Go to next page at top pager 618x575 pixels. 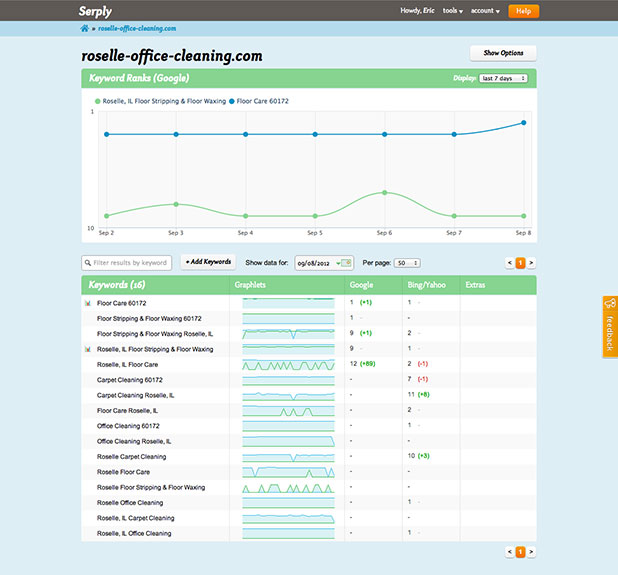click(x=531, y=263)
